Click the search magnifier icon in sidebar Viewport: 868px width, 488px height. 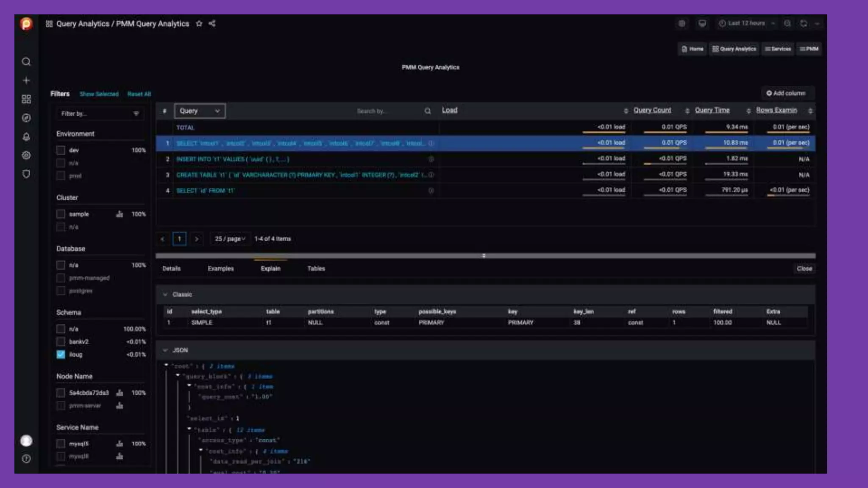26,62
